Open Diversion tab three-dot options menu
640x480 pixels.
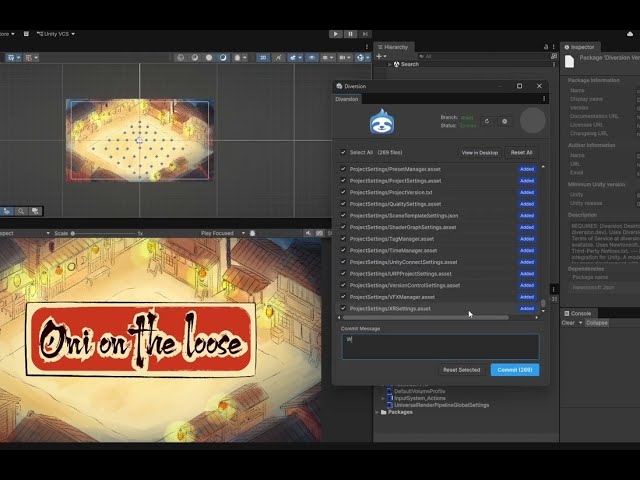click(x=544, y=99)
